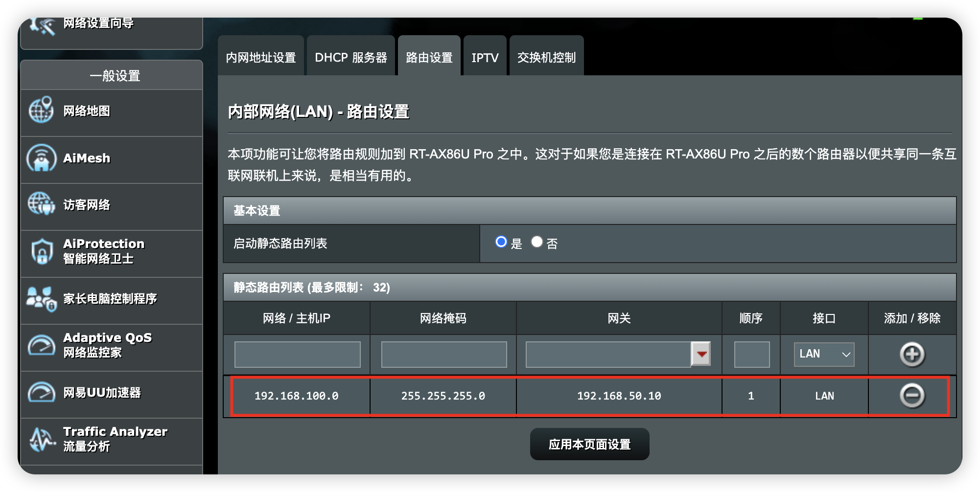The image size is (980, 492).
Task: Click the AiMesh router icon
Action: [41, 158]
